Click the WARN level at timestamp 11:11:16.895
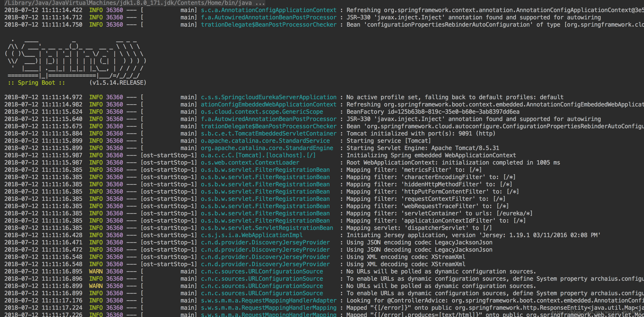The image size is (644, 317). (96, 271)
